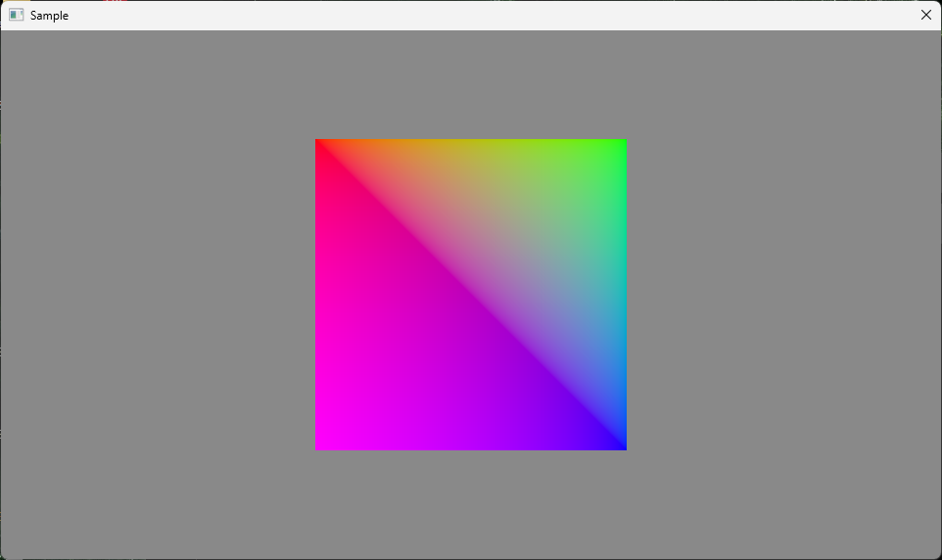Click the gray area above the gradient square
Viewport: 942px width, 560px height.
click(x=470, y=84)
